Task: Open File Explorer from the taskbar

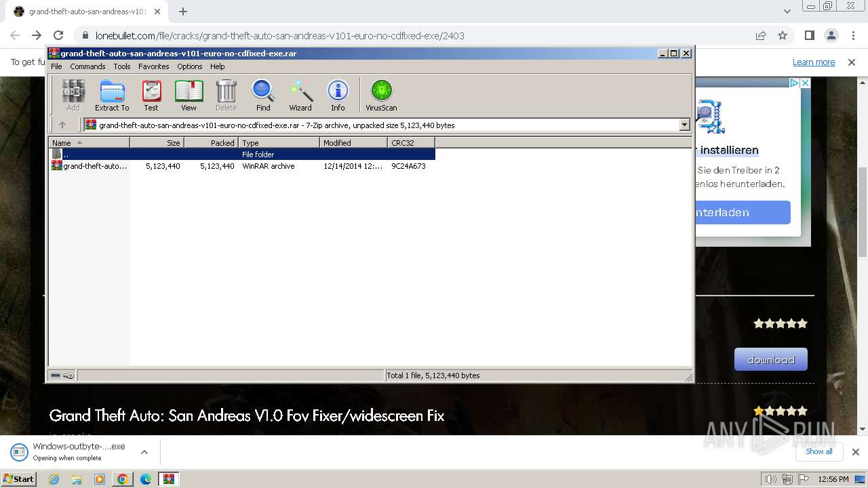Action: pyautogui.click(x=77, y=479)
